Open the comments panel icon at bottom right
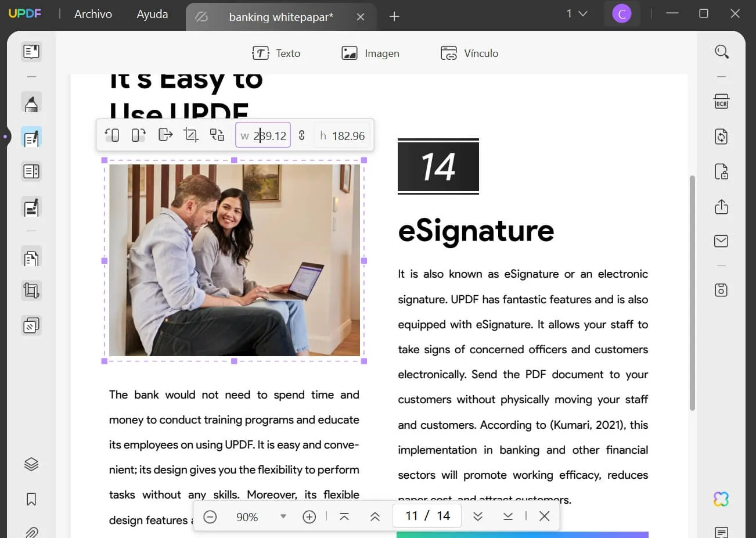 pos(721,532)
